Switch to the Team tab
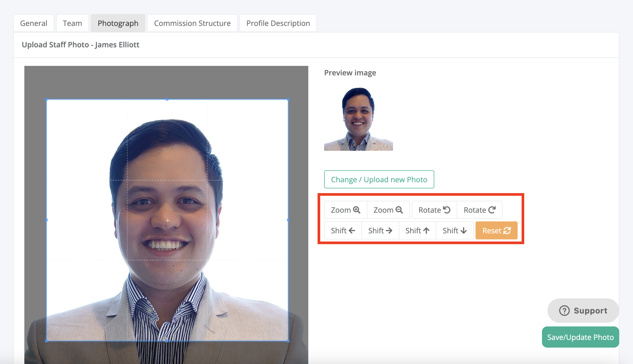 pyautogui.click(x=72, y=23)
